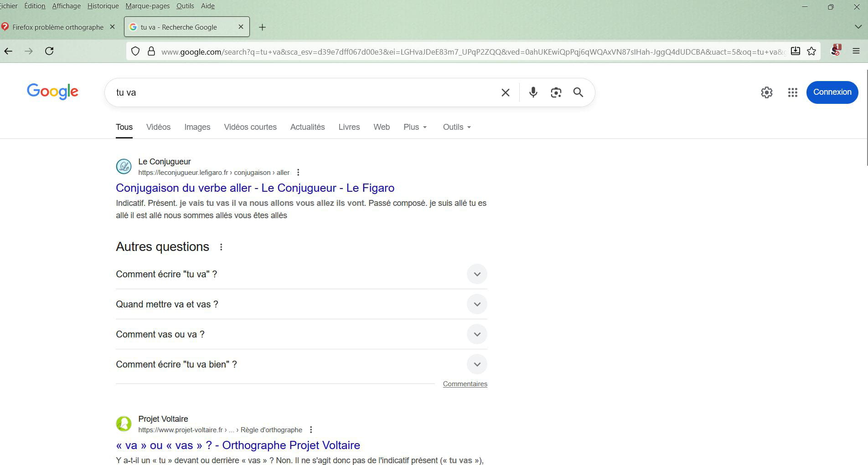Open the 'Historique' menu
Image resolution: width=868 pixels, height=465 pixels.
(x=103, y=6)
